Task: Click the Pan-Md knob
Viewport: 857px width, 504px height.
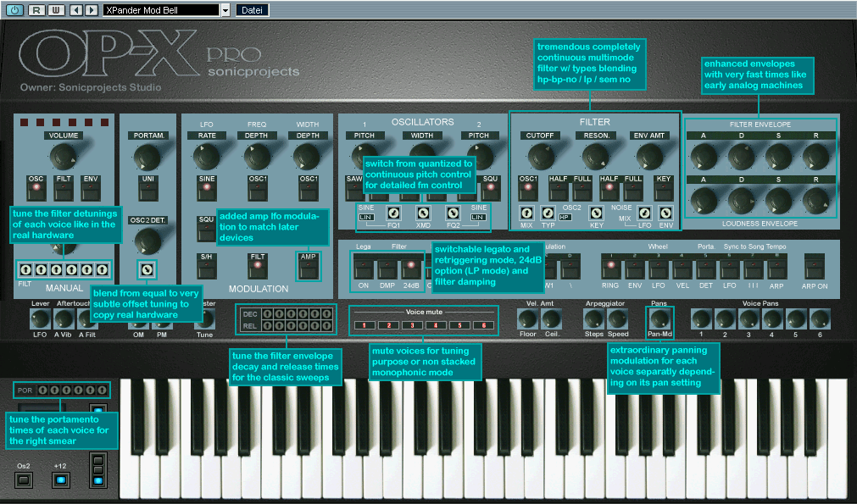Action: tap(659, 318)
